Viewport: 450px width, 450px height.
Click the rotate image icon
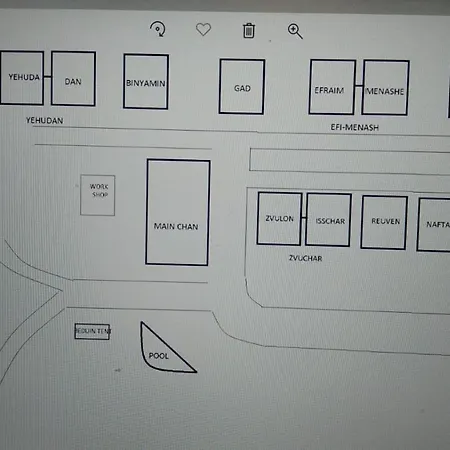[158, 29]
